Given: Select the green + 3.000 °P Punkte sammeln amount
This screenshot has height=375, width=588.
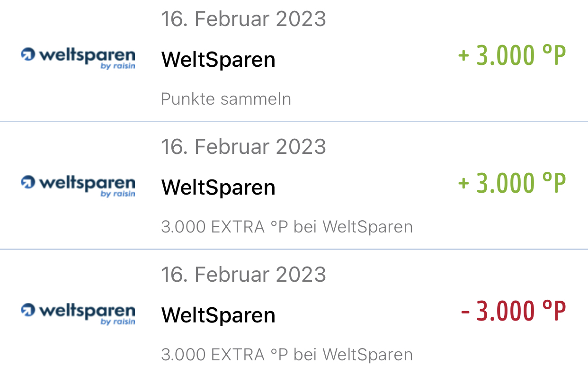Looking at the screenshot, I should tap(512, 56).
